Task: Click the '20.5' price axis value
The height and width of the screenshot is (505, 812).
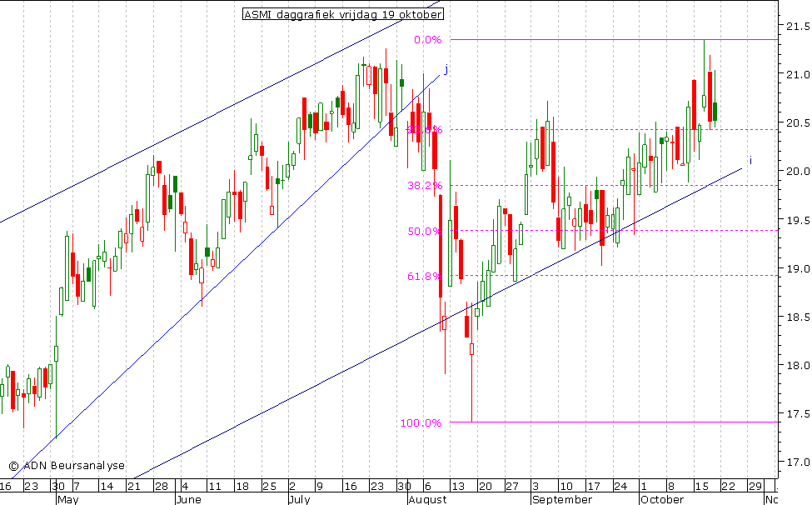Action: point(798,122)
